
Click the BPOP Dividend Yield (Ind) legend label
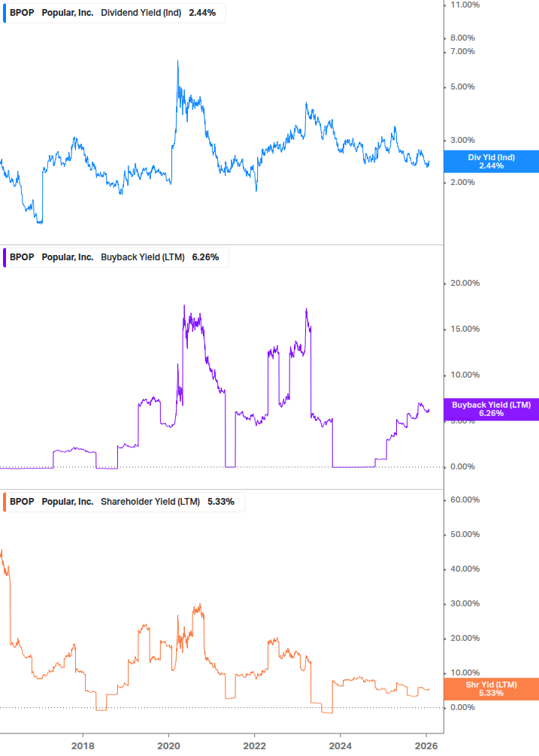114,13
